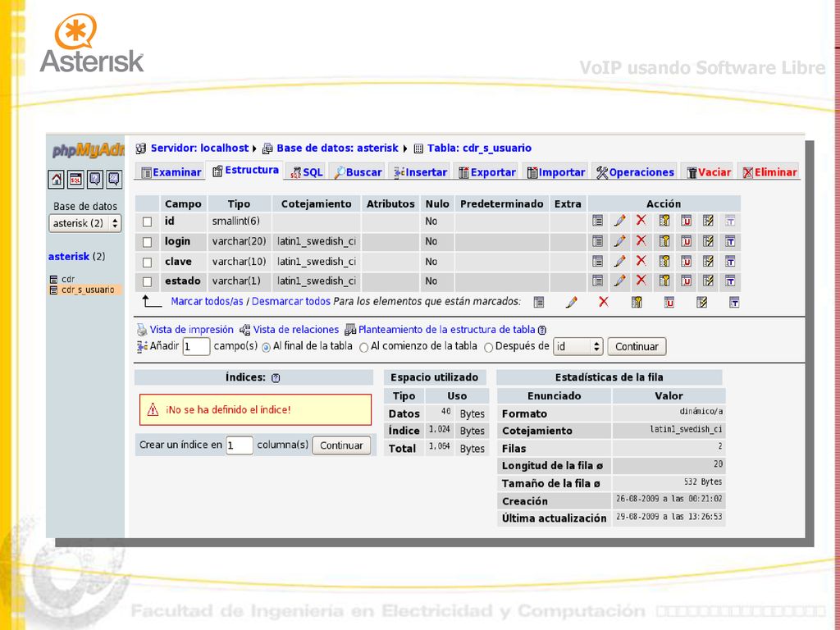Focus the 'Crear un índice en' columns input
840x630 pixels.
click(240, 445)
